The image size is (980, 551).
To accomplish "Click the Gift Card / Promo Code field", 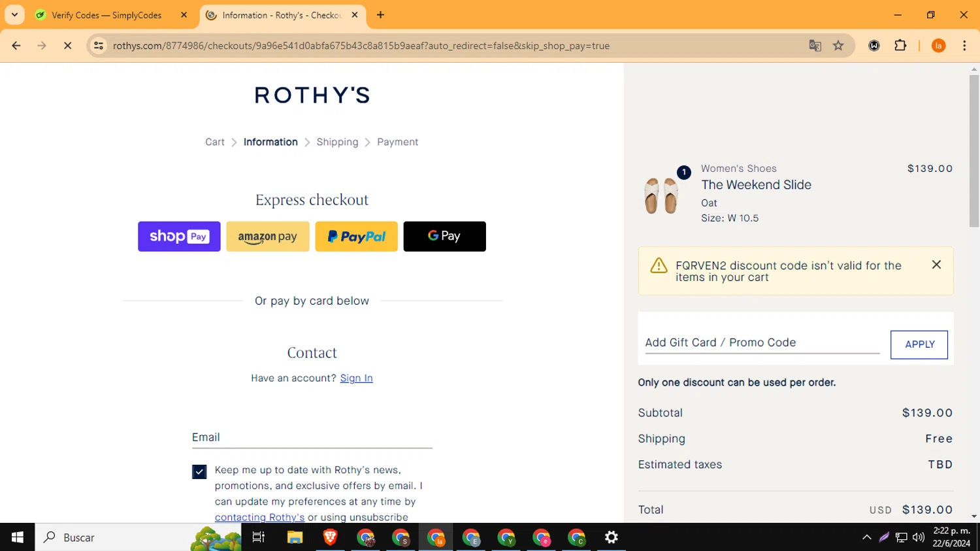I will pos(762,342).
